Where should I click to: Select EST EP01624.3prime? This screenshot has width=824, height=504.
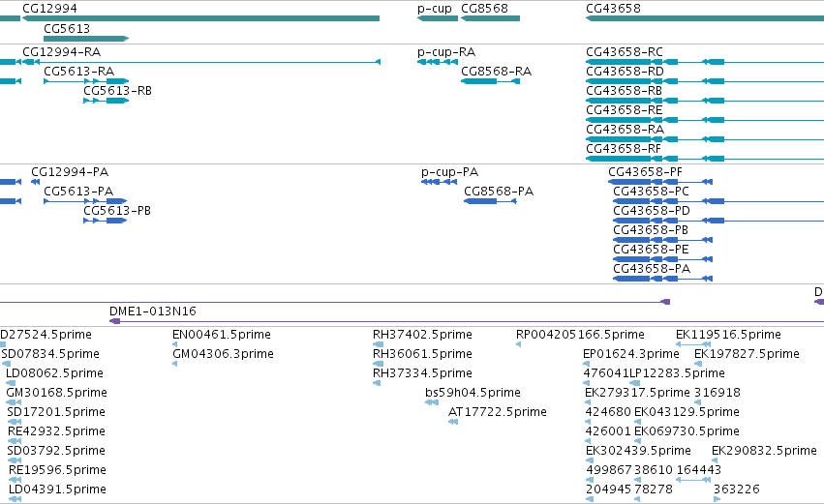(631, 354)
